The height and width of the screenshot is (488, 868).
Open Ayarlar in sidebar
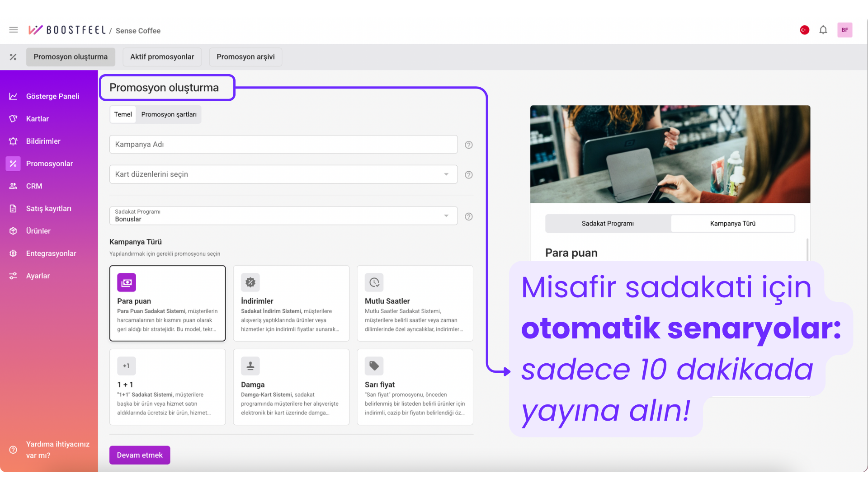pyautogui.click(x=38, y=276)
